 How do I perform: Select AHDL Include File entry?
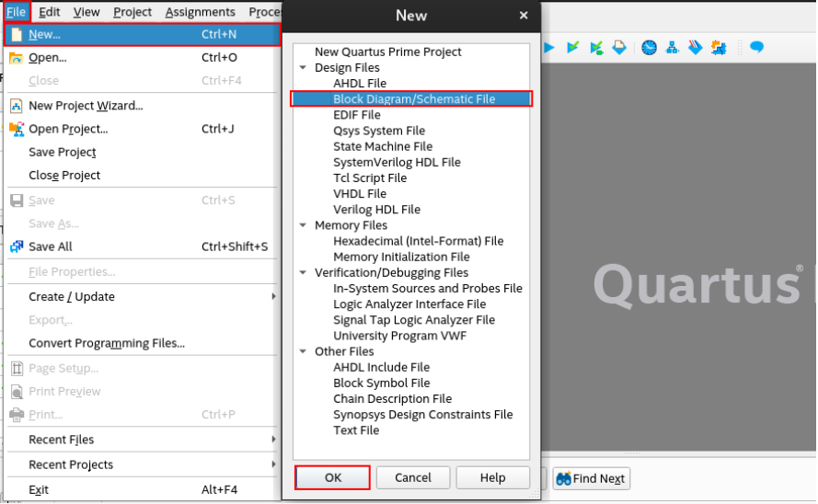click(x=381, y=367)
